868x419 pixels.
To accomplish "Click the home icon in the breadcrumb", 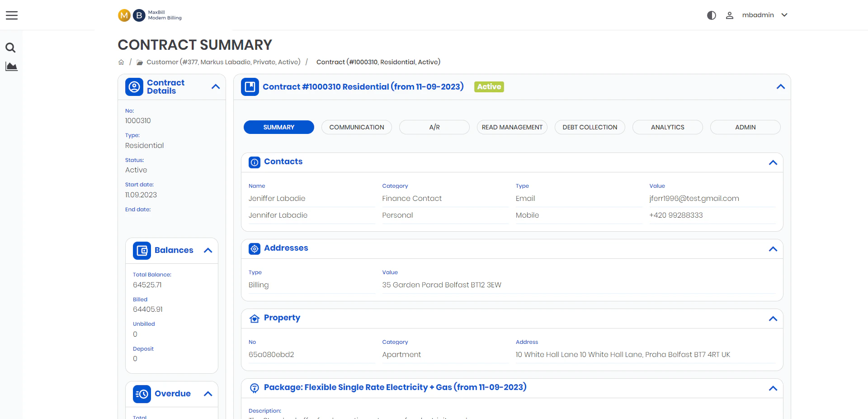I will click(x=121, y=62).
